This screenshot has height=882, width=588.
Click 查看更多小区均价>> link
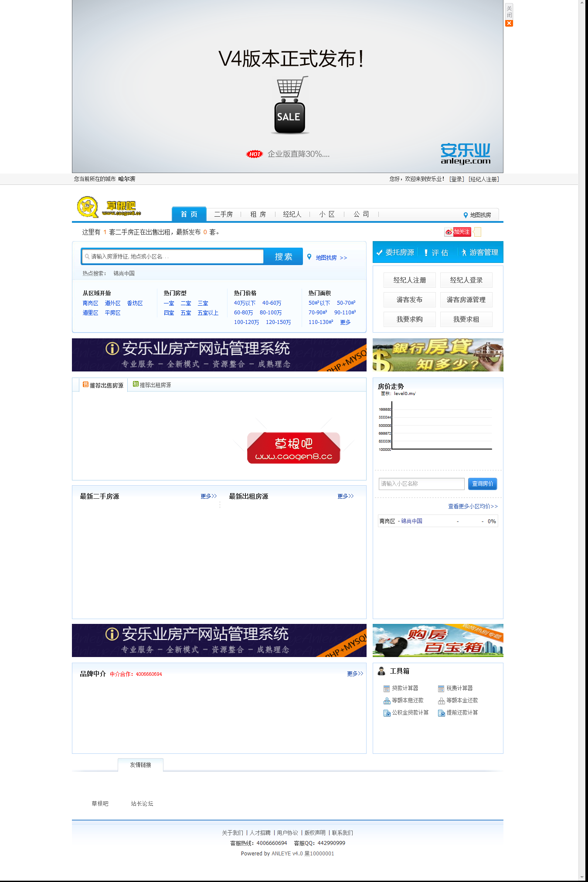point(472,506)
